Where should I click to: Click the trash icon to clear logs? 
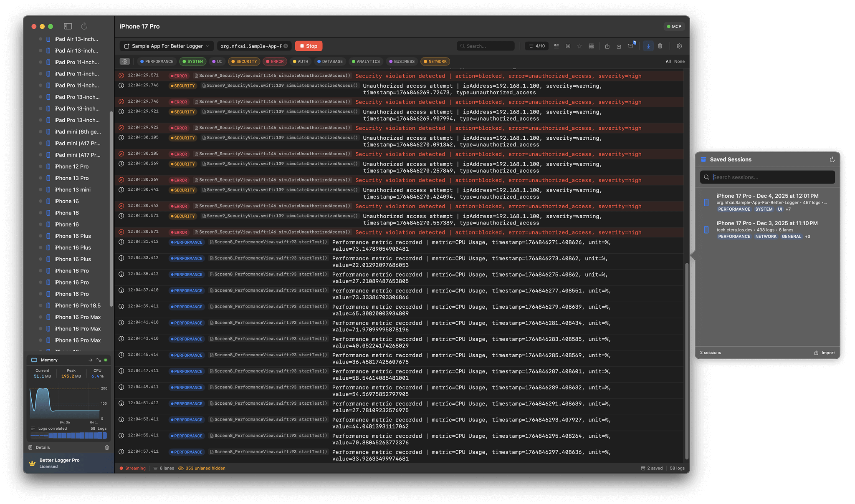click(x=660, y=46)
